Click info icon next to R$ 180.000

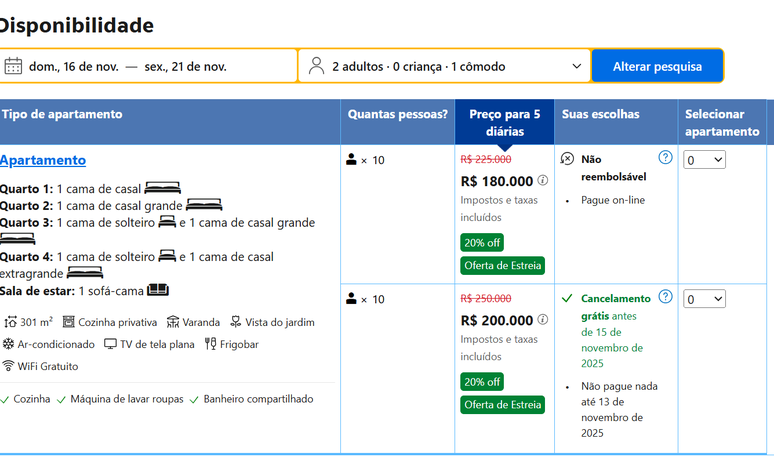[x=543, y=181]
